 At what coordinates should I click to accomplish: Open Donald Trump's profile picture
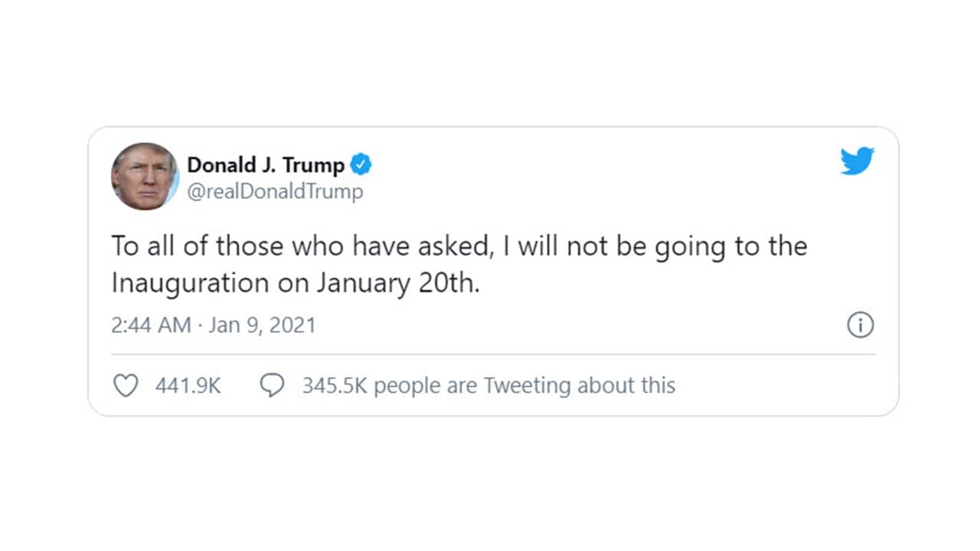click(145, 178)
